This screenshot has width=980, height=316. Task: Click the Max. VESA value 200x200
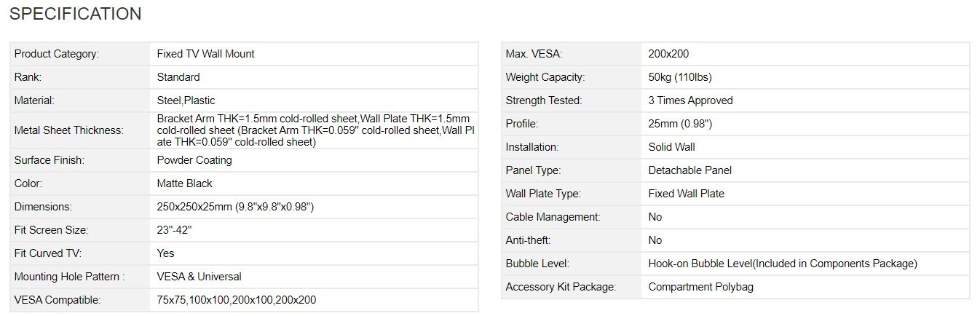pyautogui.click(x=668, y=54)
